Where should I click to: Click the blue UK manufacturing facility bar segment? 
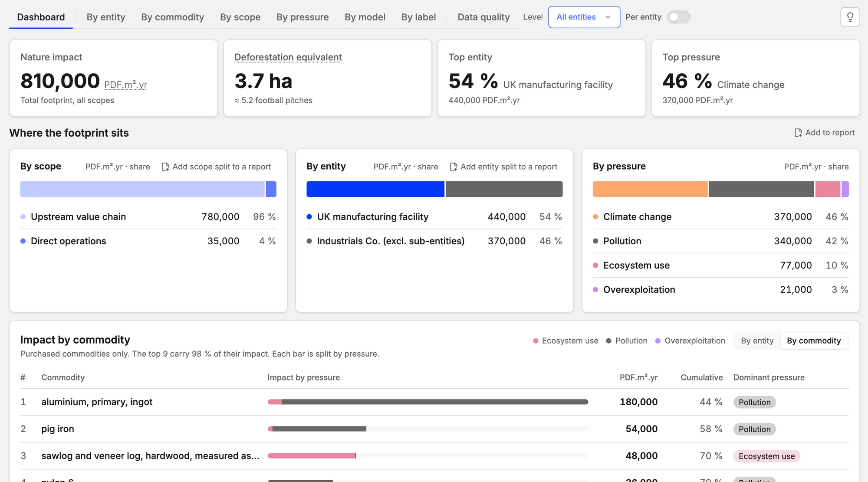pyautogui.click(x=375, y=189)
